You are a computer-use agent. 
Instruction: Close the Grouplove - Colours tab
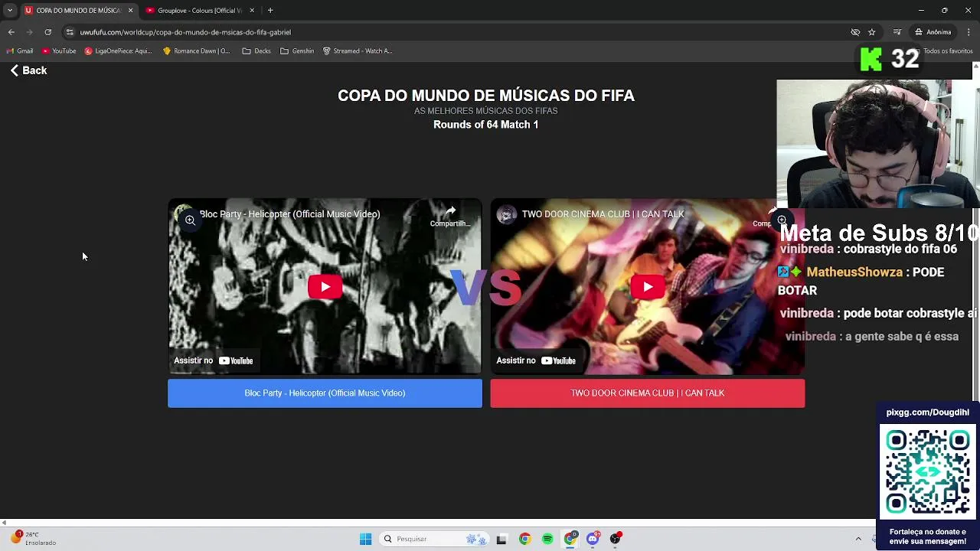click(x=252, y=11)
